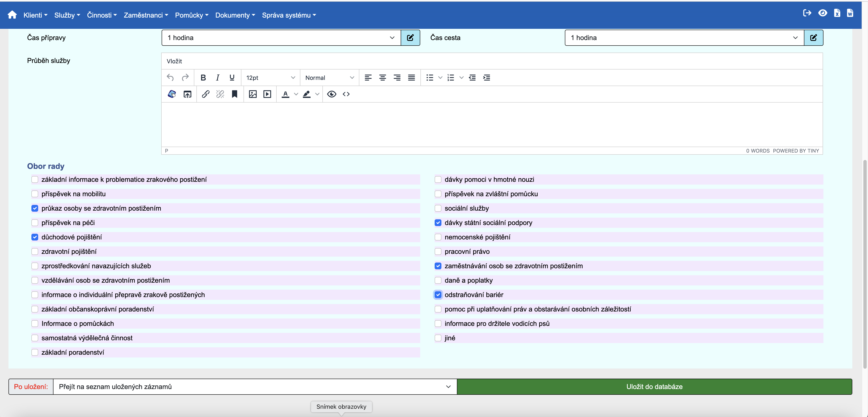Open text color picker arrow

(296, 94)
